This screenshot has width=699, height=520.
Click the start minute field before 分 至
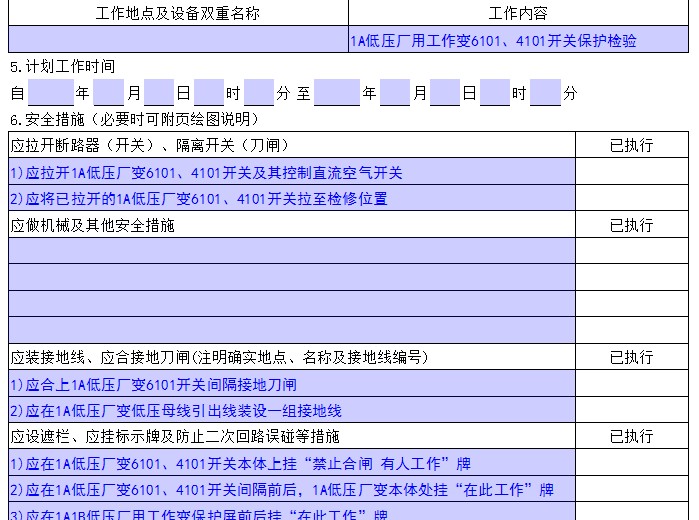(x=259, y=93)
